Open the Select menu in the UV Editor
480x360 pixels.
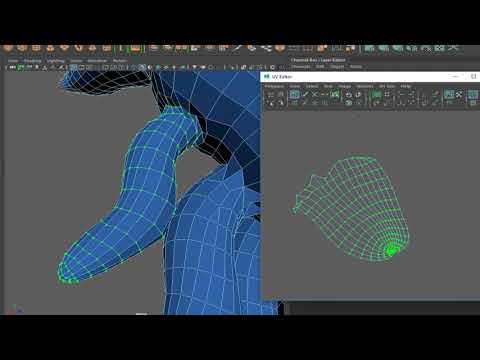pos(312,86)
